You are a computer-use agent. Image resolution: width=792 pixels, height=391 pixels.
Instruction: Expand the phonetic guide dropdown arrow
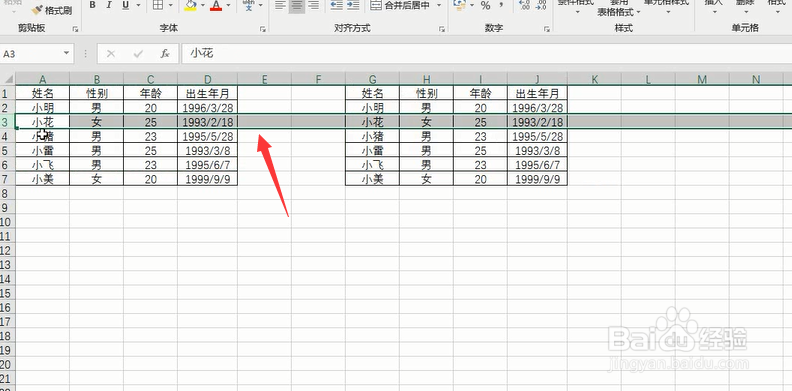click(261, 5)
